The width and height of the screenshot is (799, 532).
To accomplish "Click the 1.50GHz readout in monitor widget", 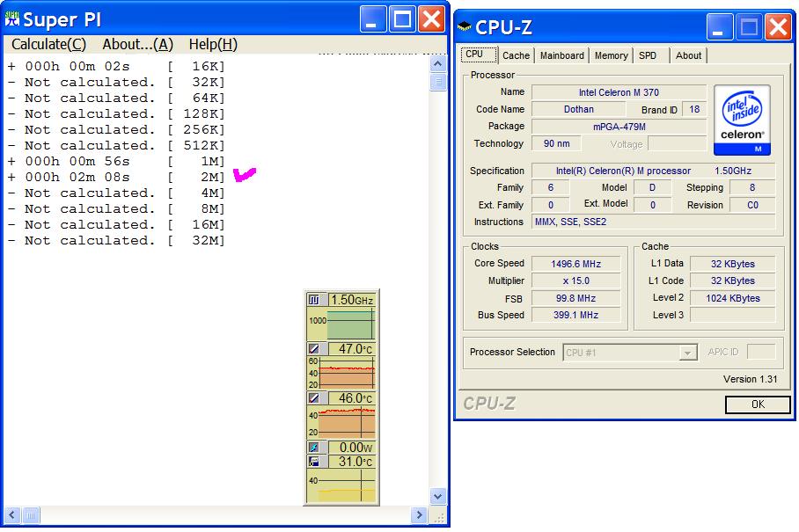I will click(x=352, y=300).
